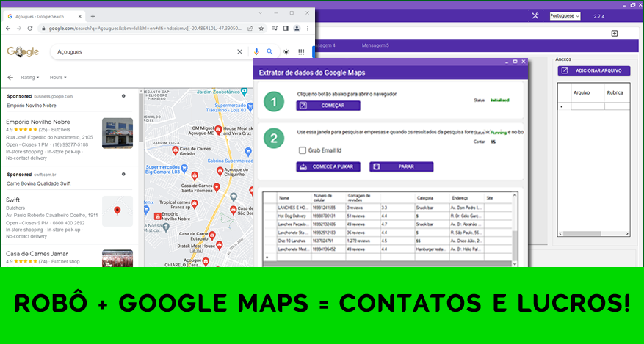Viewport: 644px width, 344px height.
Task: Click the results list vertical scrollbar
Action: click(x=139, y=147)
